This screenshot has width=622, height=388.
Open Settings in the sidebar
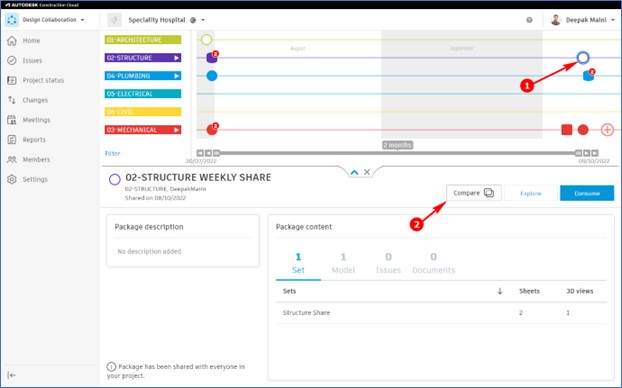pos(35,179)
